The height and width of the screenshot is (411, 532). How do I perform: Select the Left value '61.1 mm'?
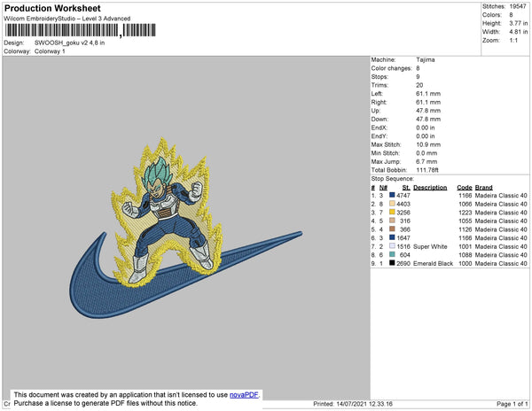pyautogui.click(x=428, y=94)
